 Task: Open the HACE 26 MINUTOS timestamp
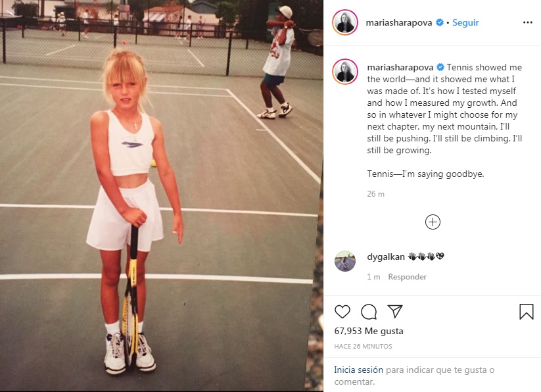tap(363, 346)
